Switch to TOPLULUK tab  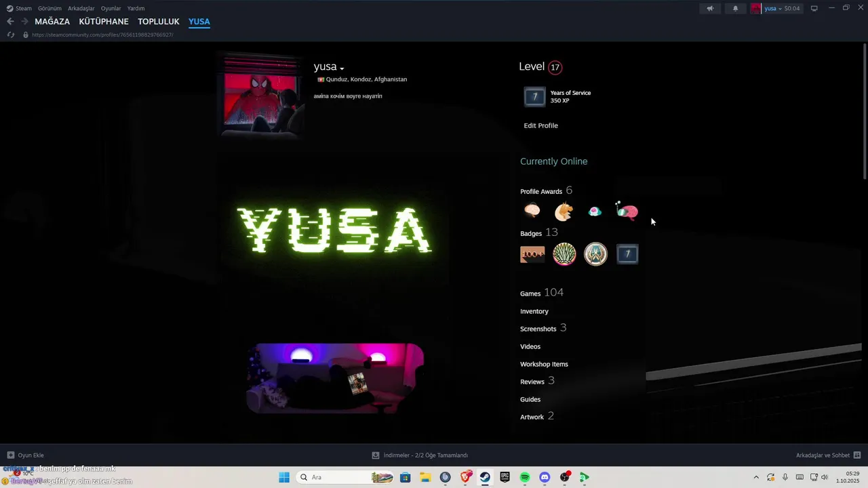click(x=159, y=22)
